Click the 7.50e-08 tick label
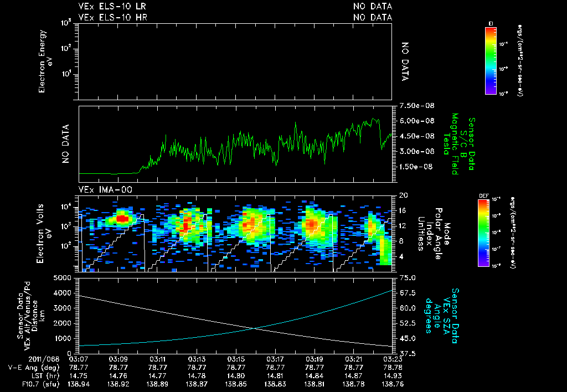This screenshot has width=567, height=392. pyautogui.click(x=417, y=106)
